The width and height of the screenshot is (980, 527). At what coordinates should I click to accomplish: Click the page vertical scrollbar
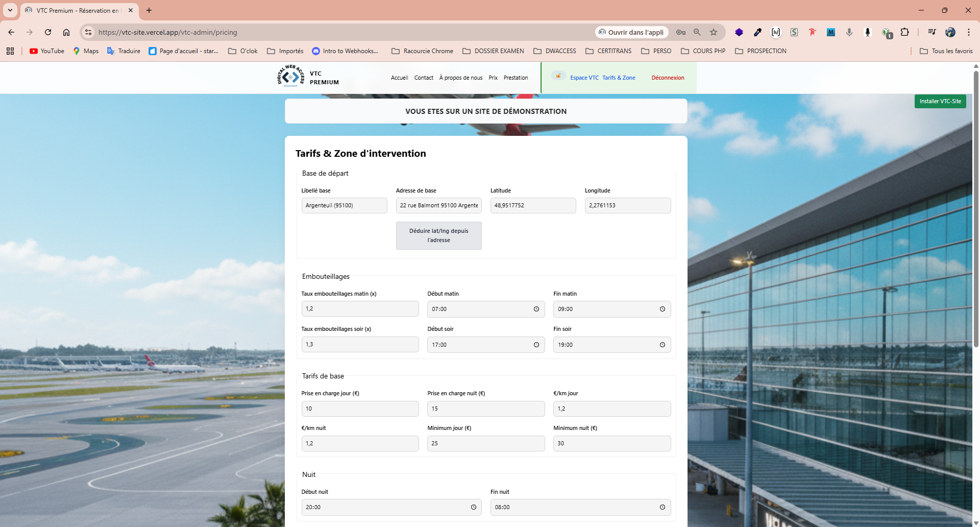tap(976, 209)
